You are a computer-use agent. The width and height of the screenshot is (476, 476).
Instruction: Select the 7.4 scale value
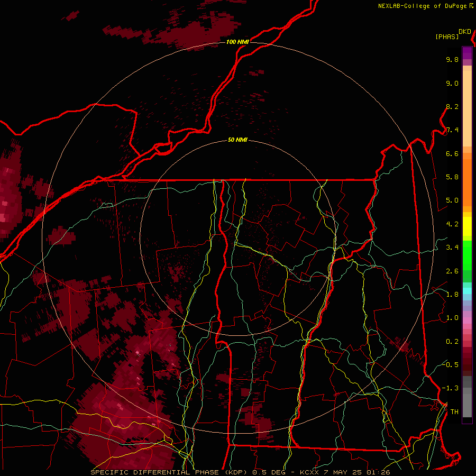[452, 130]
